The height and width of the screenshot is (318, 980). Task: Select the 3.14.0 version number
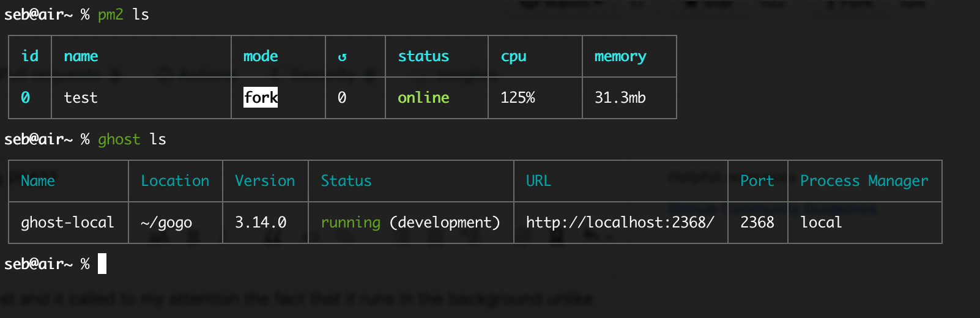[x=261, y=223]
